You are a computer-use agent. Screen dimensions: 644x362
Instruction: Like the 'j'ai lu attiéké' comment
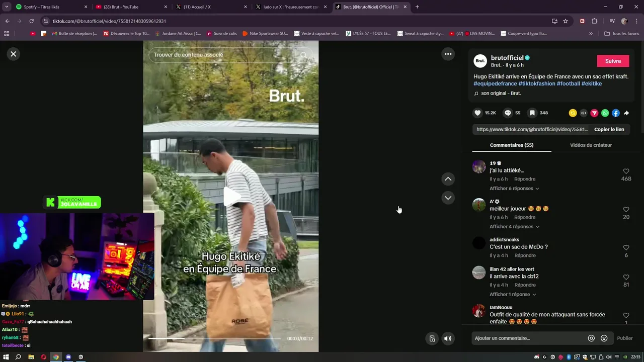coord(626,171)
